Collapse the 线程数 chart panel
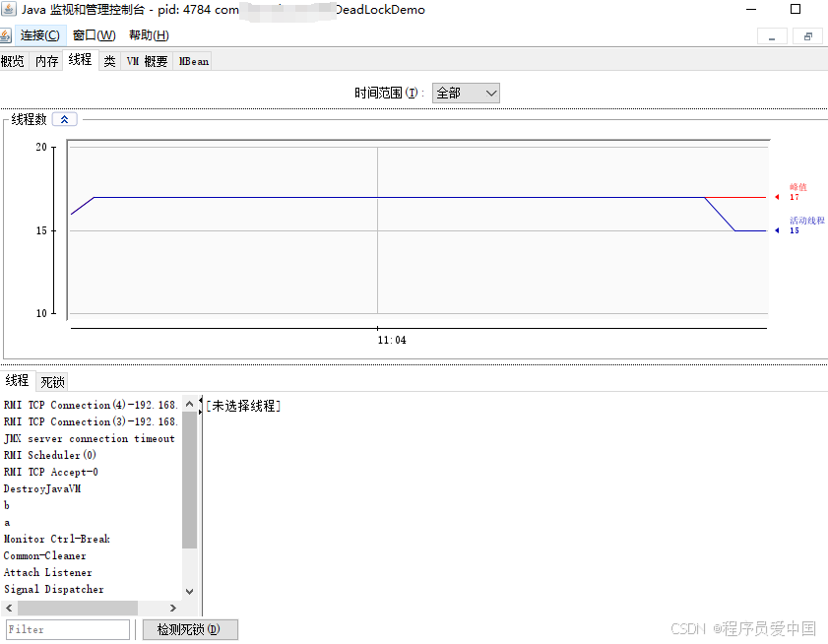828x644 pixels. click(x=64, y=119)
